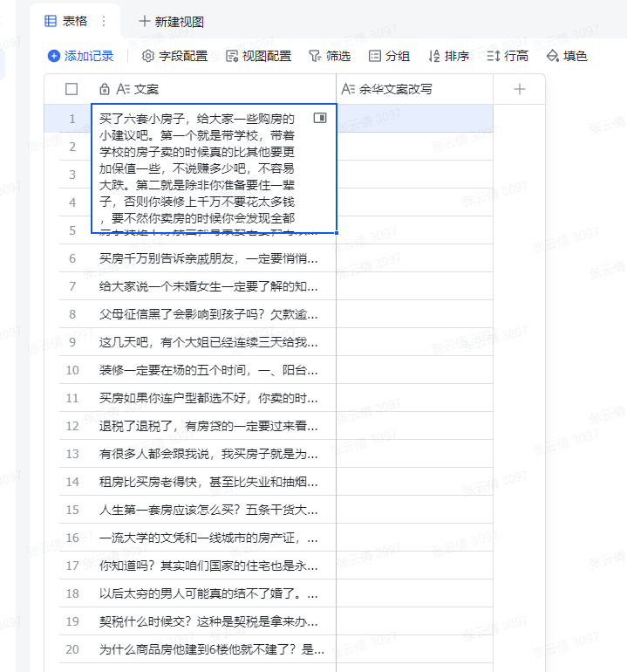Click the cell starting 契税什么时候交

tap(214, 621)
